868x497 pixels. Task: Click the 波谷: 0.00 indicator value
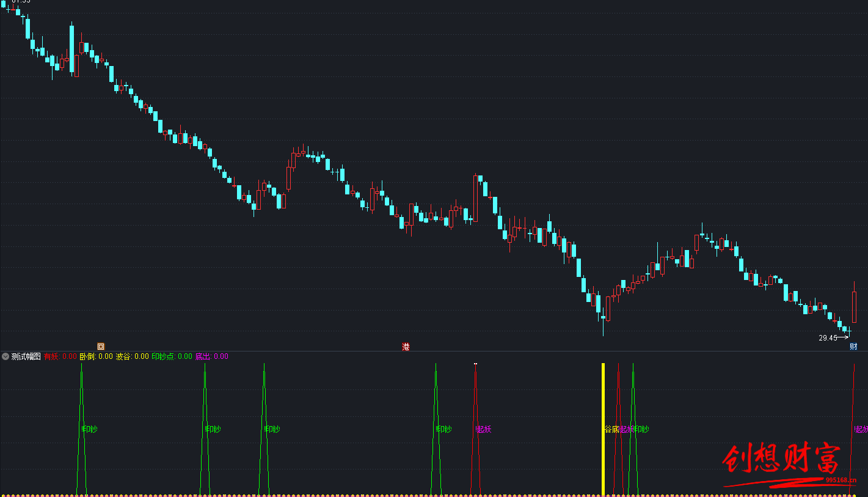point(133,356)
